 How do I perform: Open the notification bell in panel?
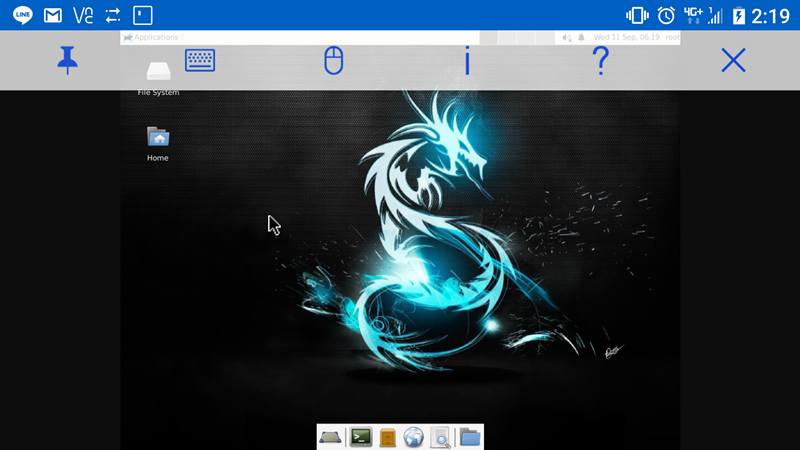pyautogui.click(x=581, y=37)
